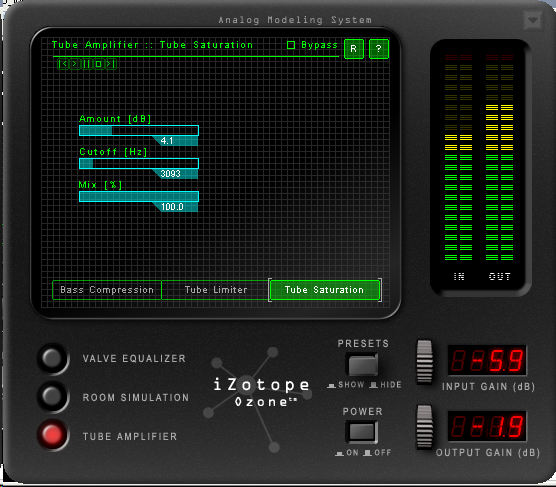
Task: Enable the Room Simulation module button
Action: (52, 397)
